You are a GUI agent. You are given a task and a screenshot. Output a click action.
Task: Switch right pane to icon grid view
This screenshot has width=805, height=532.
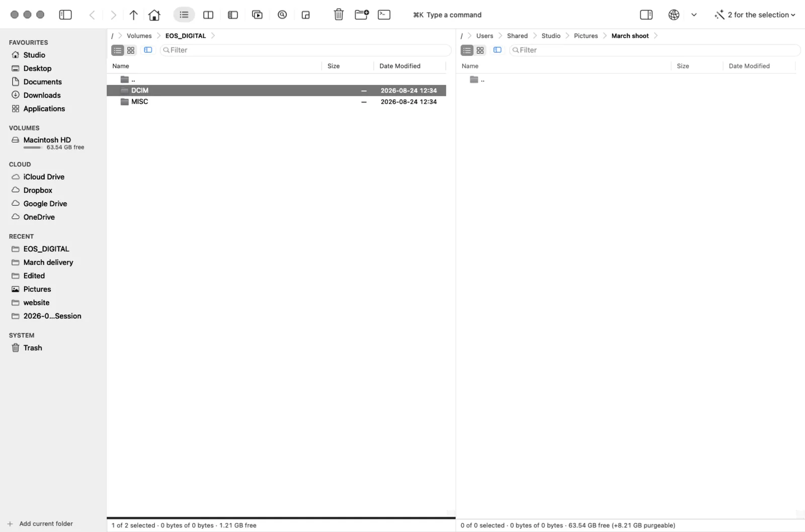480,50
